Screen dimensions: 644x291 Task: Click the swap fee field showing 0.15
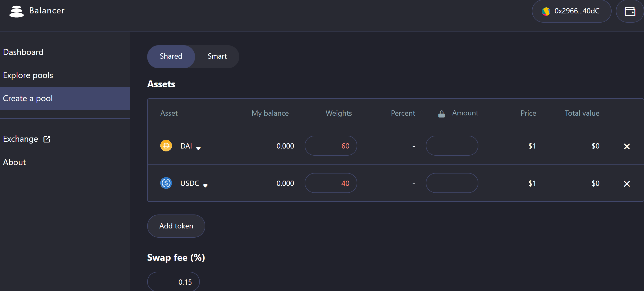point(173,282)
